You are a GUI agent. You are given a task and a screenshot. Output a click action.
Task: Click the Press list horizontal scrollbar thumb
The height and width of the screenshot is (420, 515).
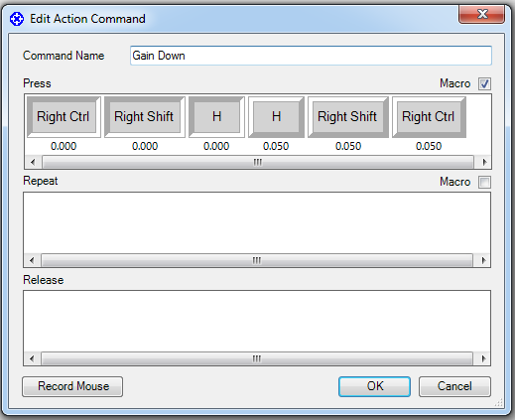tap(258, 162)
